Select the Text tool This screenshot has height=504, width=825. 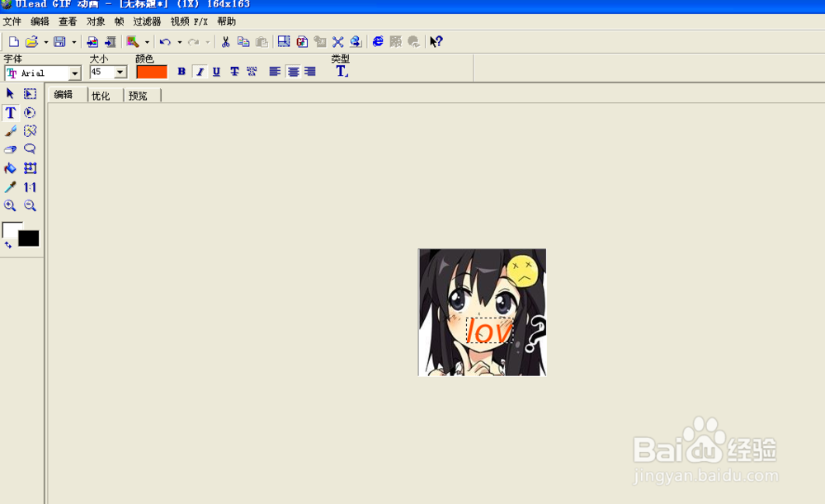pos(10,112)
